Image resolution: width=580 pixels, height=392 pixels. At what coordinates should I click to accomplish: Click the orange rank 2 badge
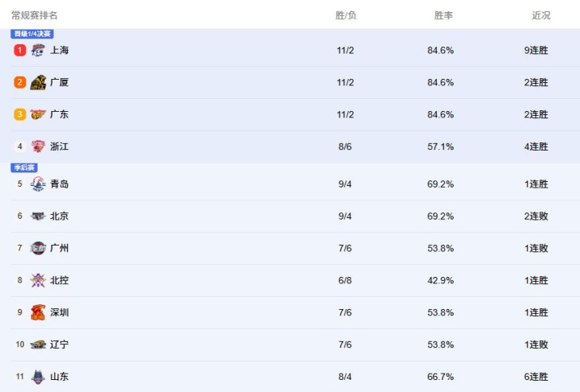click(x=20, y=83)
